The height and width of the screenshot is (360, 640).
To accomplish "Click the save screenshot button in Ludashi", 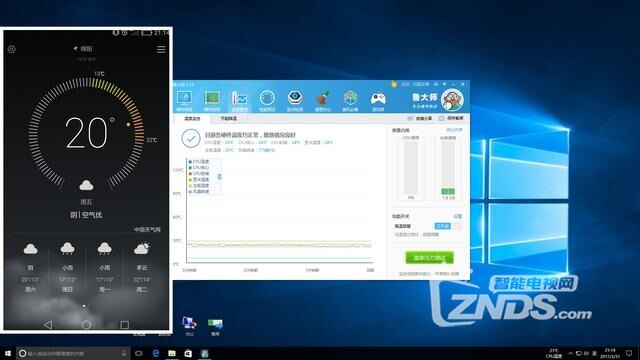I will point(451,118).
